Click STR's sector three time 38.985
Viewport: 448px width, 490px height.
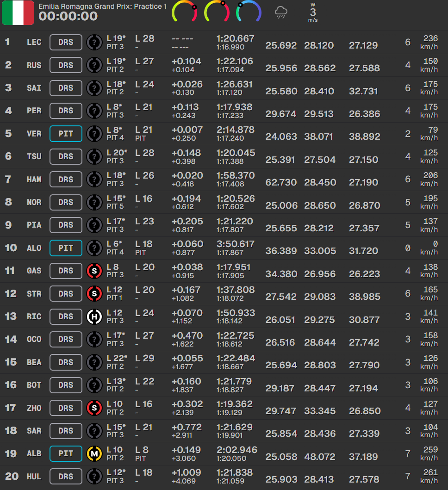click(x=365, y=297)
